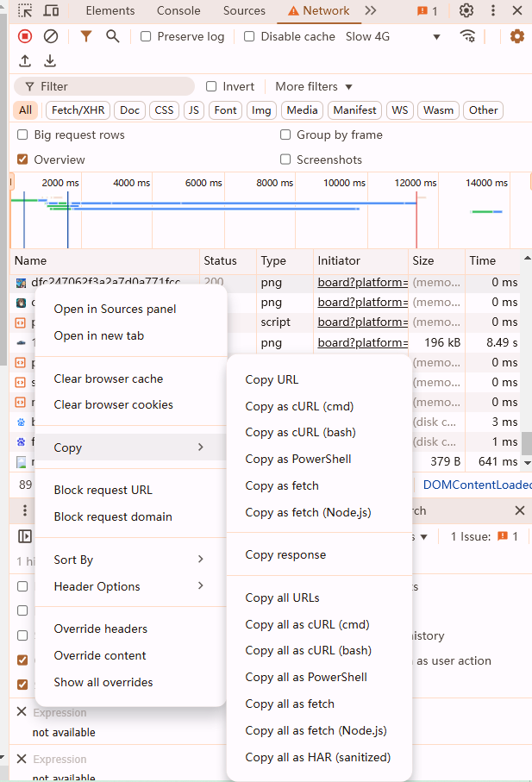532x782 pixels.
Task: Expand the Sort By submenu
Action: [x=131, y=560]
